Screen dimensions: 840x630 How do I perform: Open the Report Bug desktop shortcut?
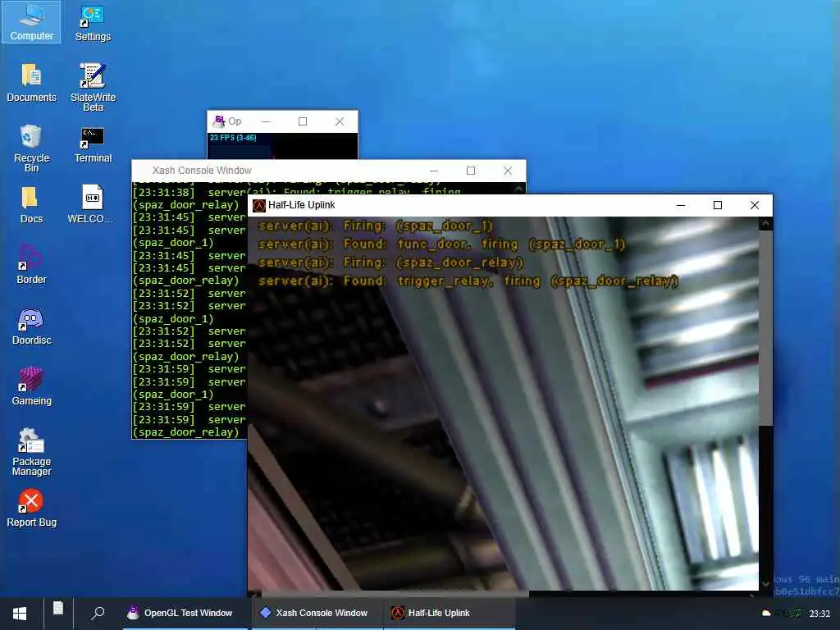(x=31, y=508)
